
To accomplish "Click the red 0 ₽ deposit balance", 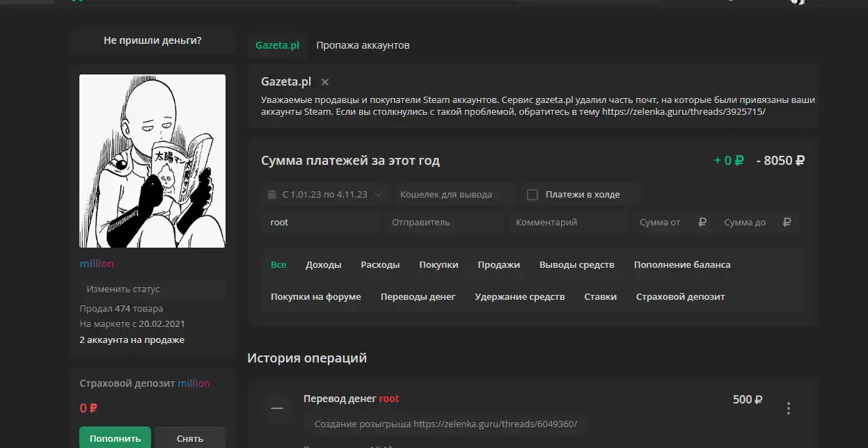I will pyautogui.click(x=88, y=408).
